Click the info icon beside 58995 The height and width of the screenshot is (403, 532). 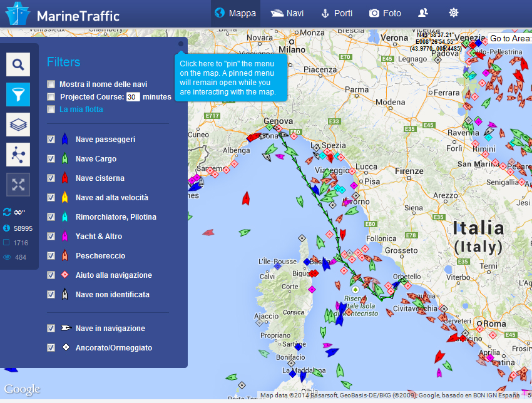[x=6, y=228]
